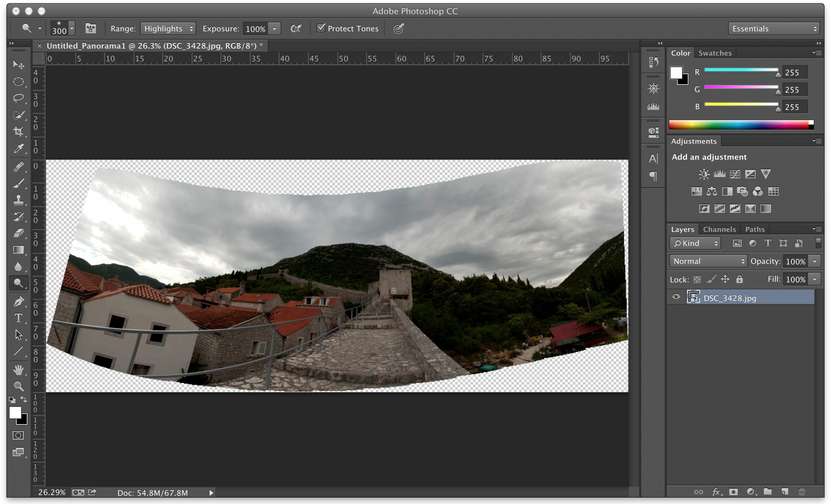Image resolution: width=831 pixels, height=504 pixels.
Task: Toggle Protect Tones checkbox
Action: point(321,28)
